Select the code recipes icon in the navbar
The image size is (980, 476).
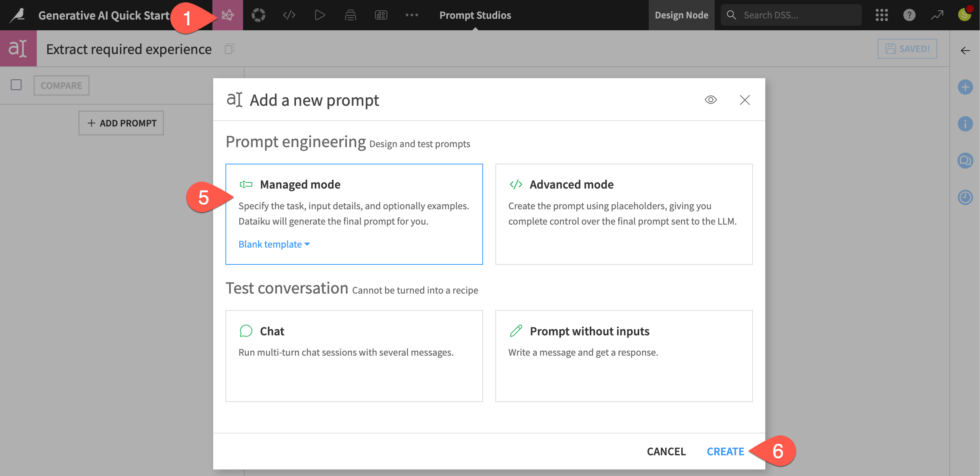289,15
